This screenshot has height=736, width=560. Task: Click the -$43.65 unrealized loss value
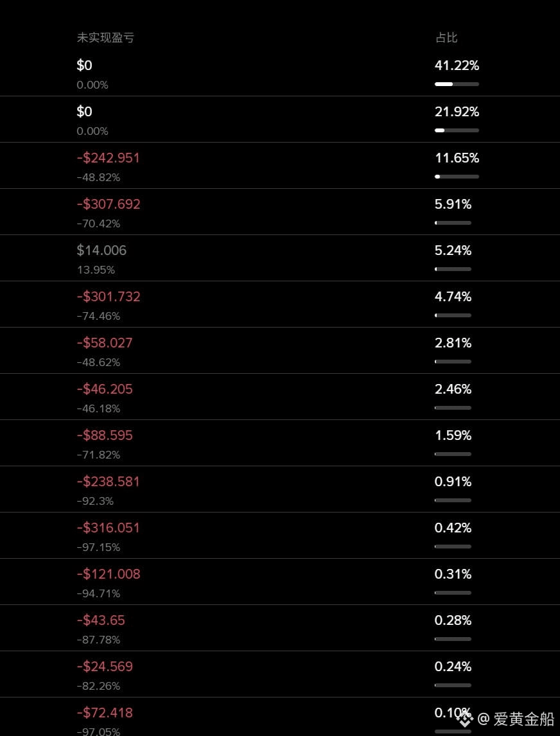(x=100, y=620)
